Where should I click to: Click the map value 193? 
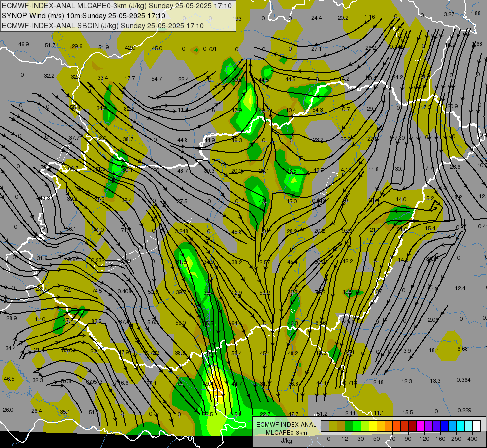click(x=237, y=19)
